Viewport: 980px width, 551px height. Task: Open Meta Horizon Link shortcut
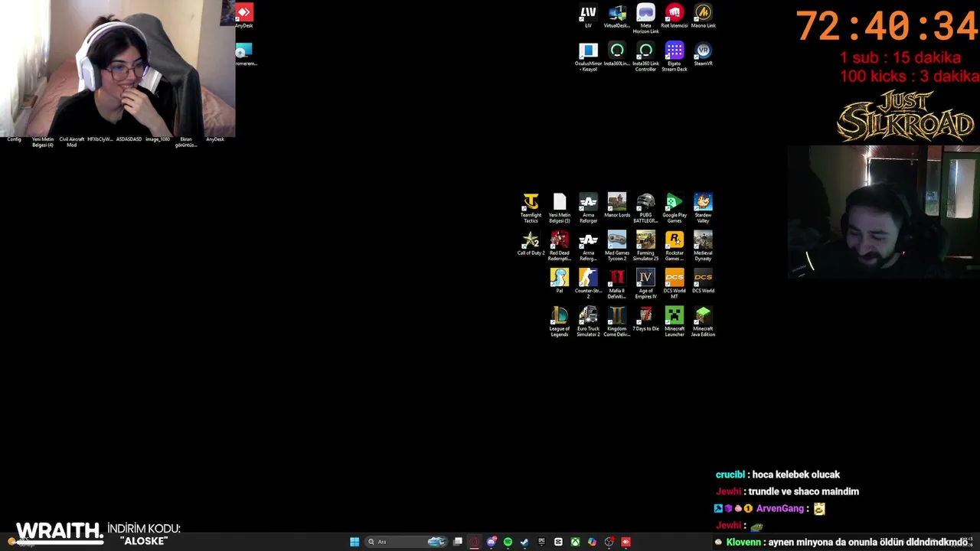click(645, 18)
